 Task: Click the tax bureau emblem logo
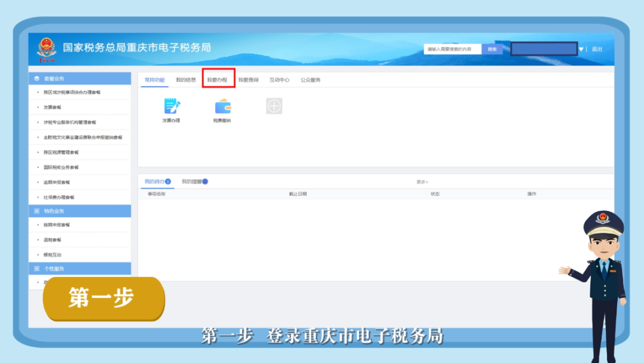click(x=46, y=49)
